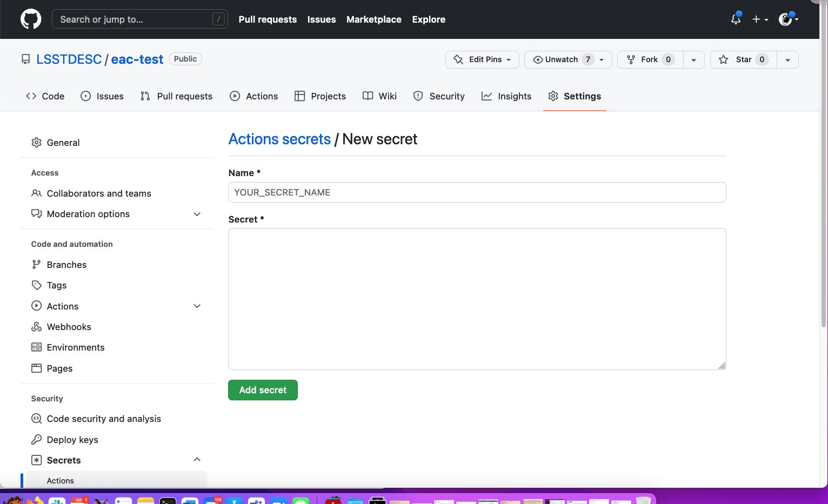Click the Environments sidebar server icon

coord(36,347)
